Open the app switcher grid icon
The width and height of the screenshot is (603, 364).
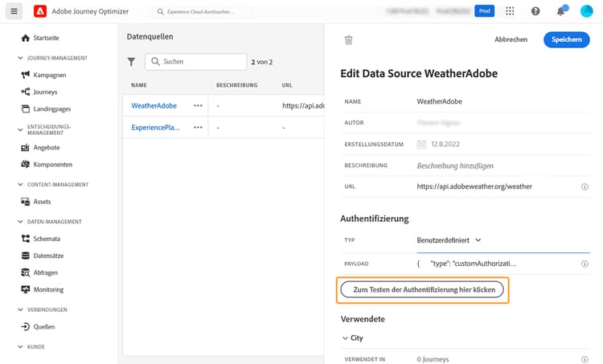(510, 11)
